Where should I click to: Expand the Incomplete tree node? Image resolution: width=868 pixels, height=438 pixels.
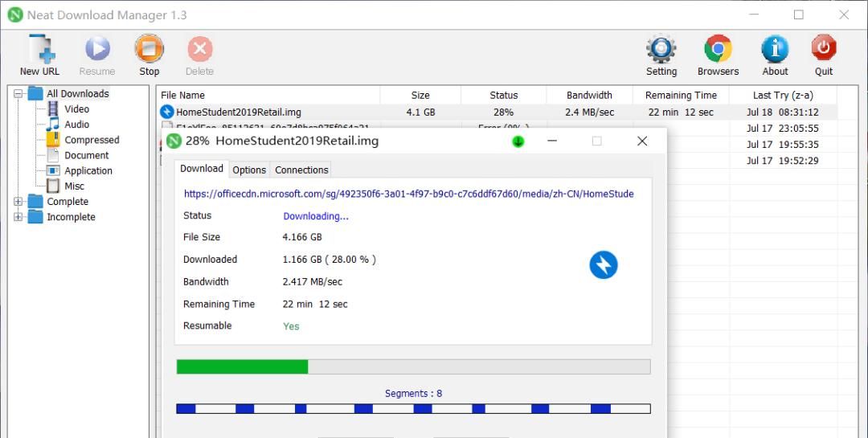coord(18,217)
